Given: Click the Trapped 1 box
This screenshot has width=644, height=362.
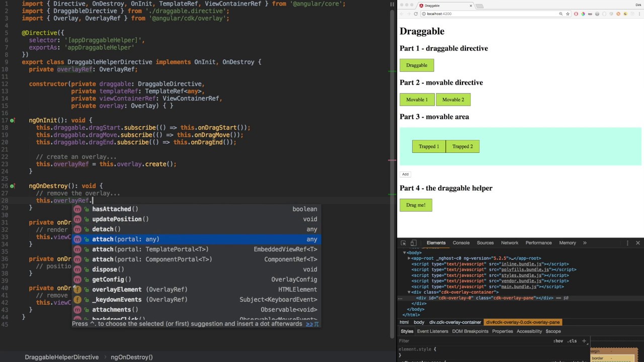Looking at the screenshot, I should pyautogui.click(x=429, y=146).
